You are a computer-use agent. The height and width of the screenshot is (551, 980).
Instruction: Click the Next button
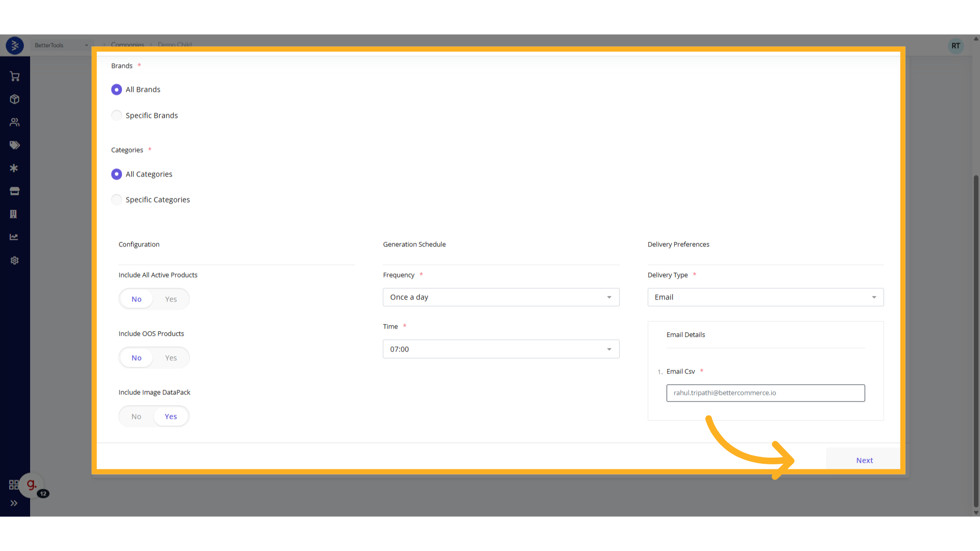tap(864, 460)
